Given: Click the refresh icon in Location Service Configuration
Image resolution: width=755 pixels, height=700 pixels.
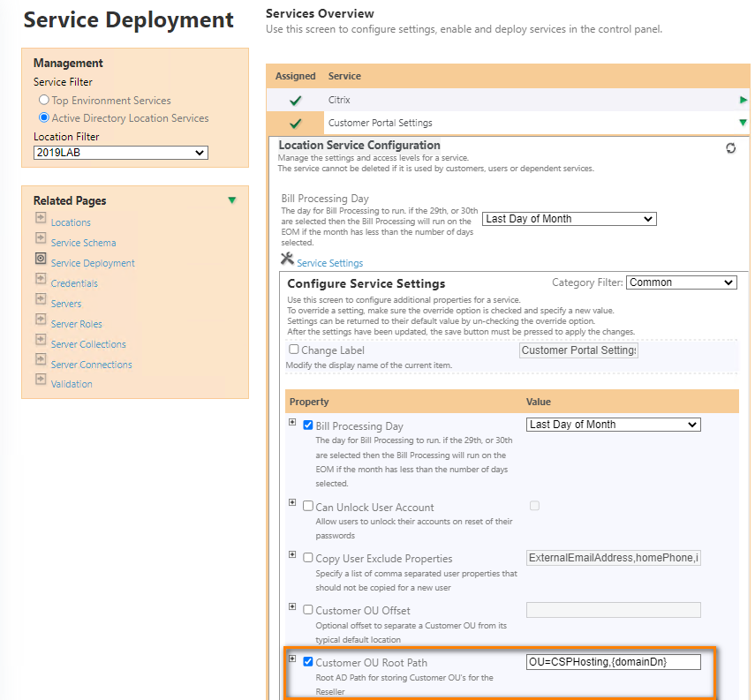Looking at the screenshot, I should (730, 148).
